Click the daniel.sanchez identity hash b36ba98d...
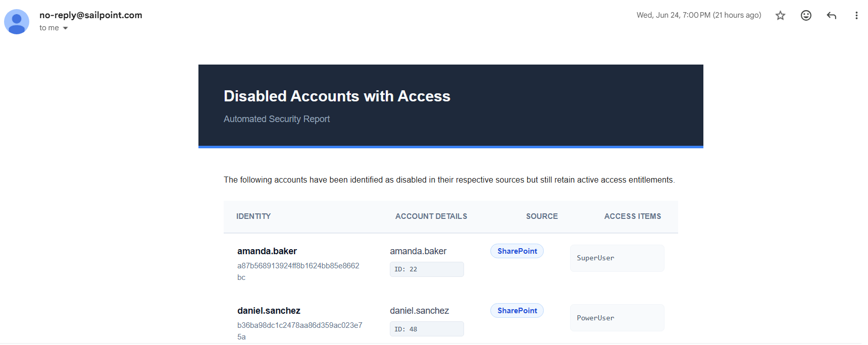Image resolution: width=868 pixels, height=345 pixels. point(300,331)
